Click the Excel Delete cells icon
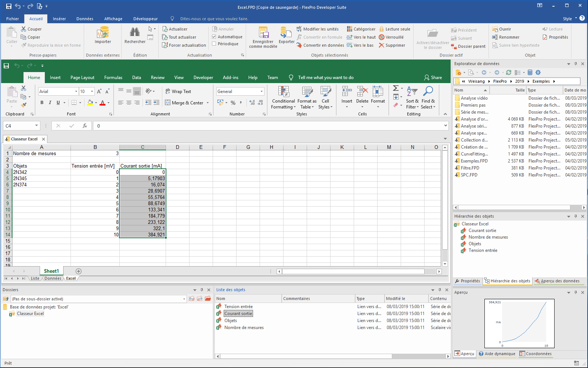Image resolution: width=588 pixels, height=368 pixels. pos(362,92)
